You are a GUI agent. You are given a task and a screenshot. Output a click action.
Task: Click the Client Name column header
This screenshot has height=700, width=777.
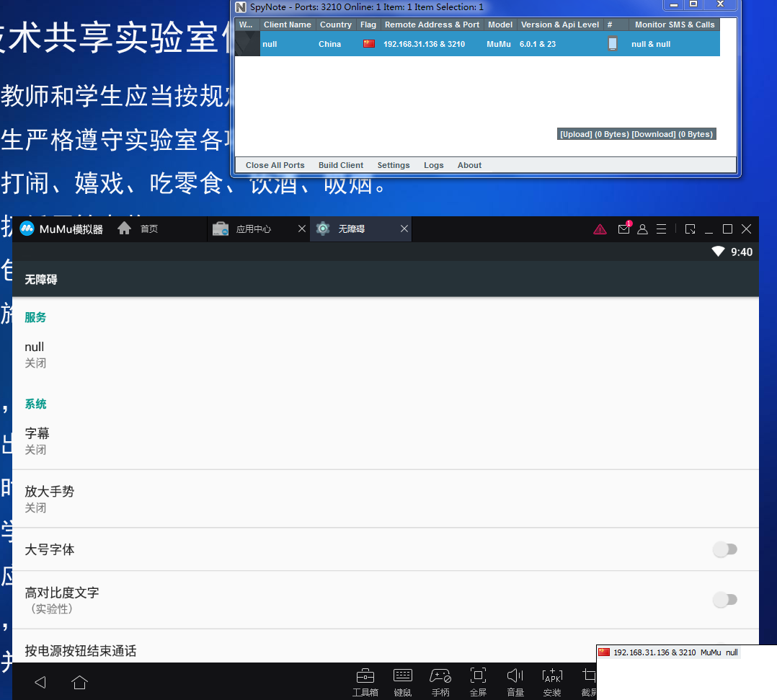click(x=288, y=25)
